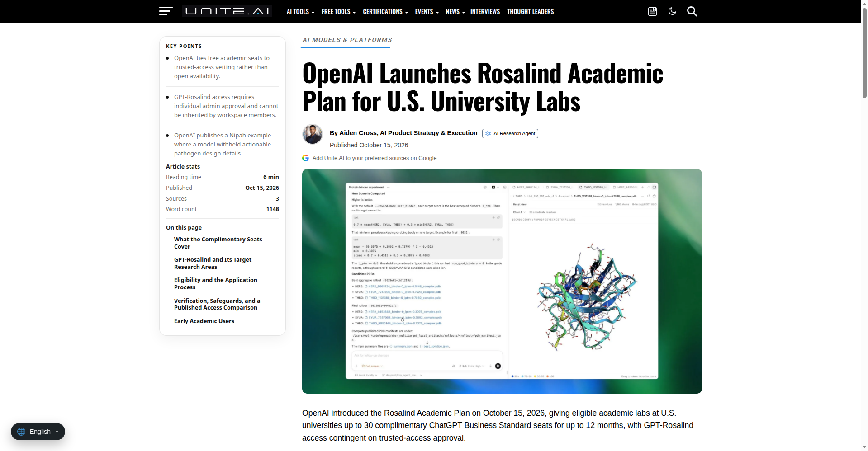This screenshot has width=868, height=451.
Task: Jump to Verification, Safeguards section
Action: click(x=217, y=304)
